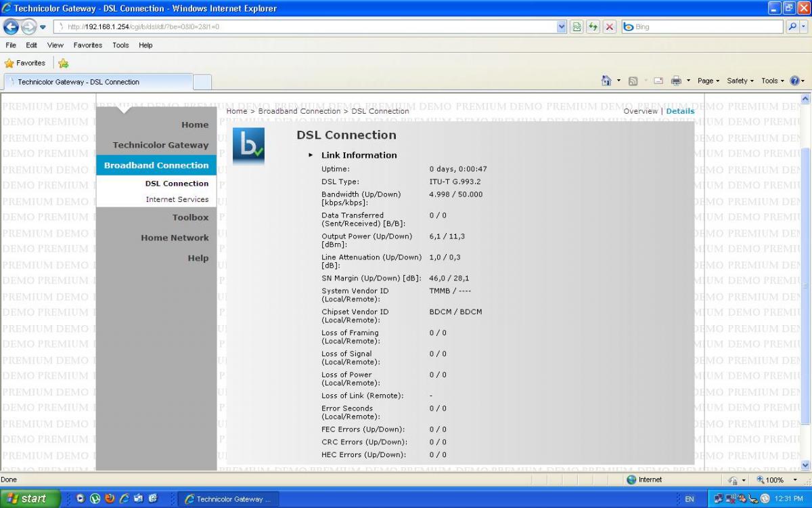
Task: Select DSL Connection sidebar sub-item
Action: pyautogui.click(x=177, y=184)
